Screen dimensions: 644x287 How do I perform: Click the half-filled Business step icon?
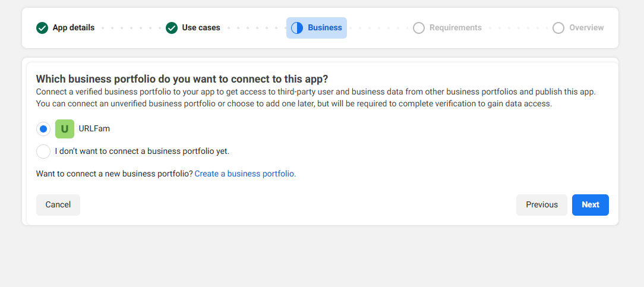(297, 28)
